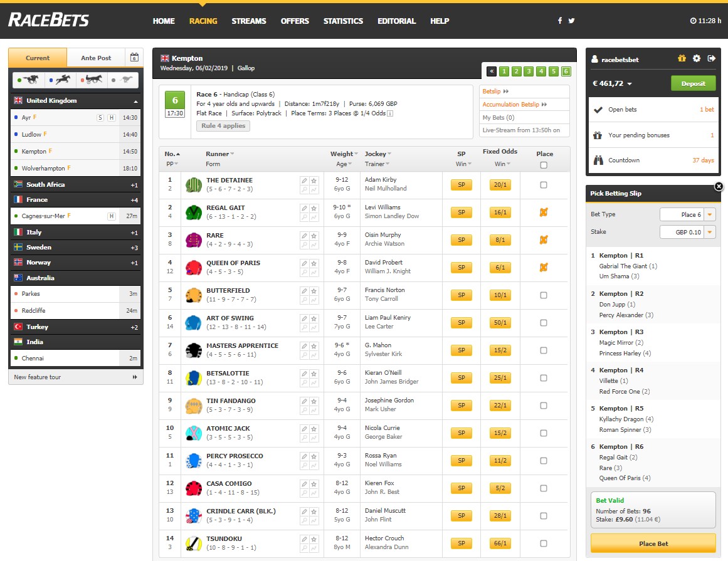Open the OFFERS menu
The image size is (728, 561).
tap(295, 21)
